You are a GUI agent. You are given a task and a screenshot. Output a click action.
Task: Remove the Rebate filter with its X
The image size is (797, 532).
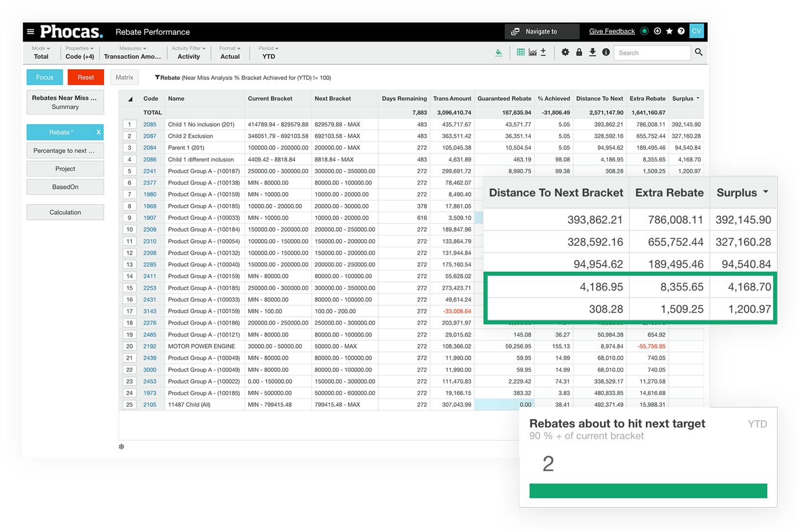pyautogui.click(x=98, y=132)
